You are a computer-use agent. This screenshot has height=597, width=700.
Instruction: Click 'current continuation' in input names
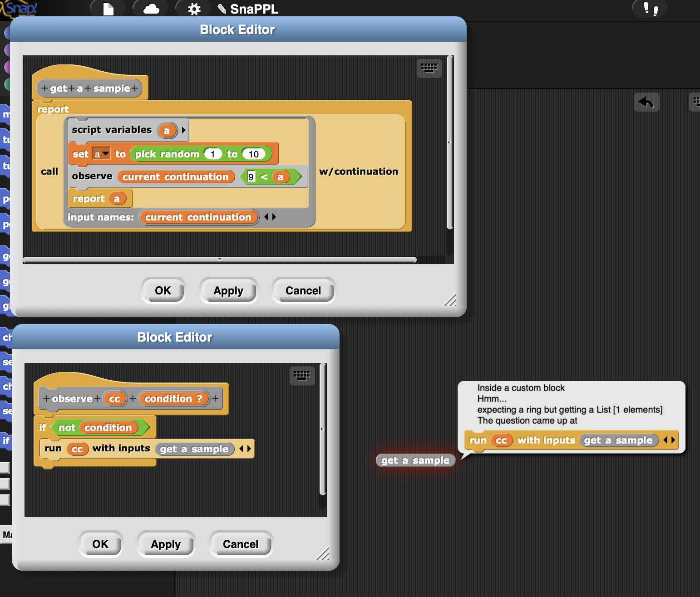pos(198,217)
